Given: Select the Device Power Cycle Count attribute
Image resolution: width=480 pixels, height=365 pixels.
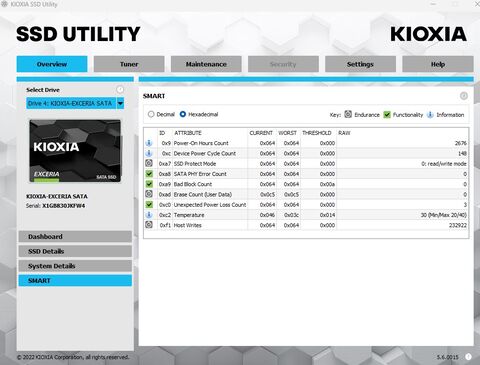Looking at the screenshot, I should 205,153.
